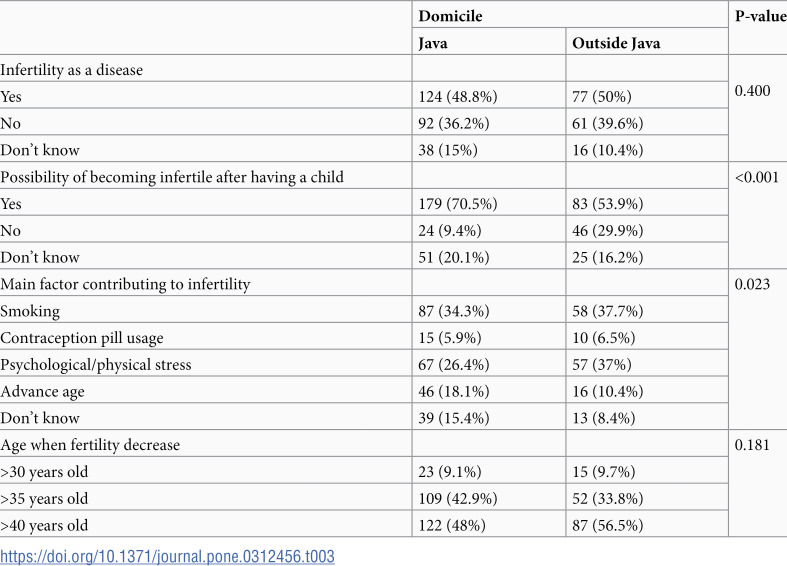The image size is (787, 566).
Task: Open the doi.org journal link
Action: [x=167, y=556]
